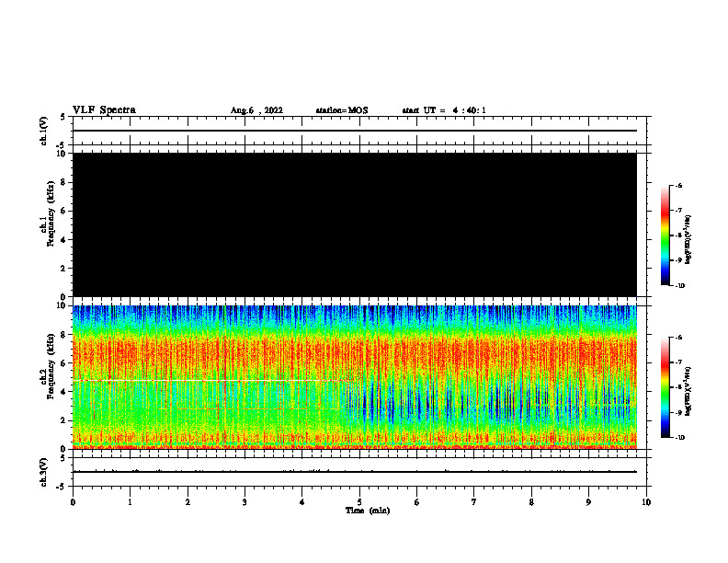Click the "-5" tick of the ch.1(V) axis

click(x=62, y=145)
